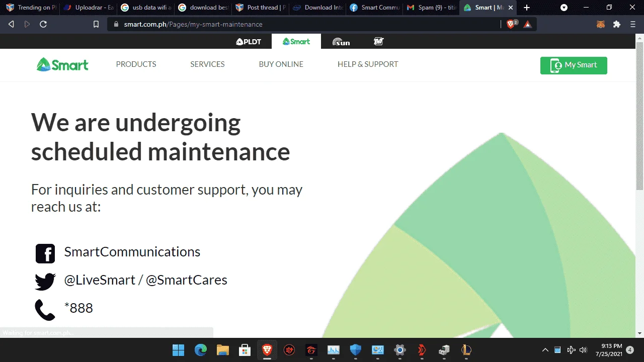The image size is (644, 362).
Task: Open a new browser tab
Action: 527,8
